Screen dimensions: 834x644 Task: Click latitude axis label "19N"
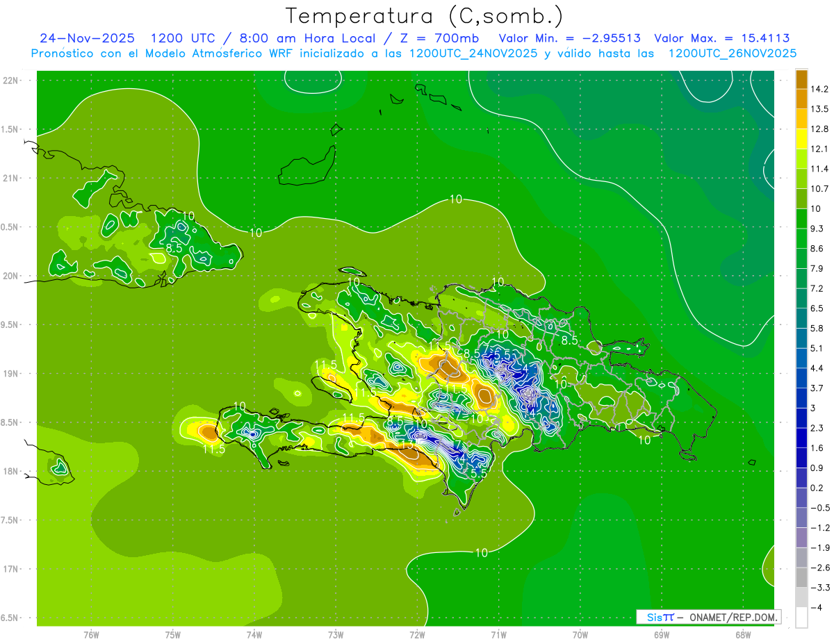click(x=10, y=374)
